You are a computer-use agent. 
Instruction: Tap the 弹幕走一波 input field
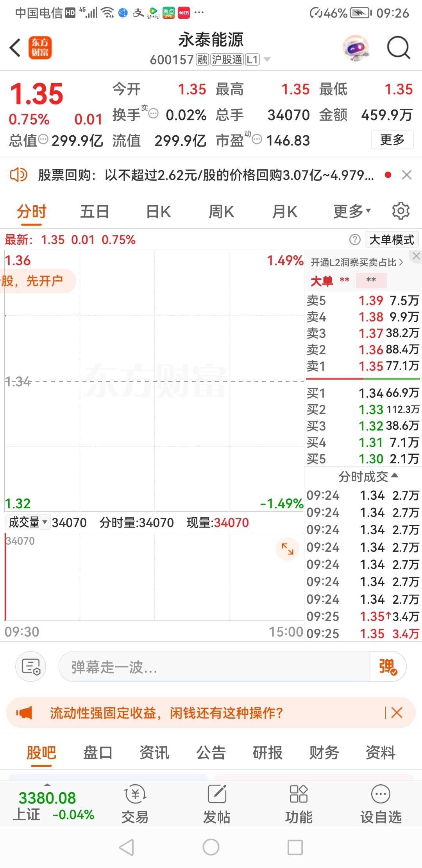tap(214, 666)
